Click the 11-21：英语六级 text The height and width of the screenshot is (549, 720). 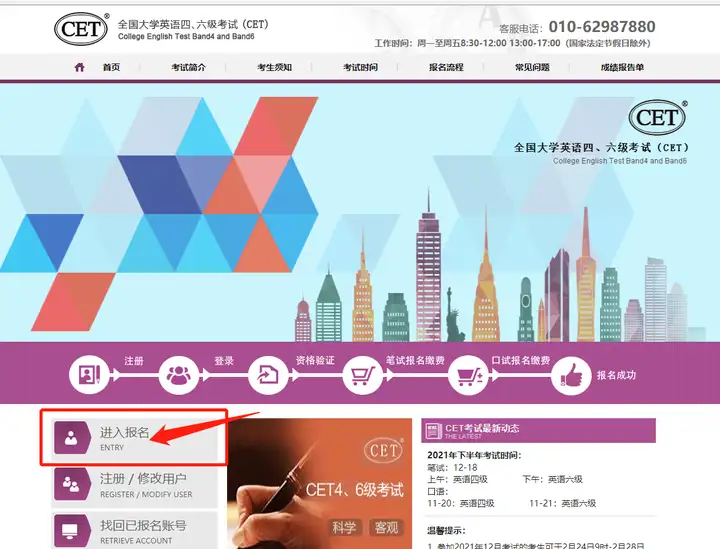pos(562,503)
